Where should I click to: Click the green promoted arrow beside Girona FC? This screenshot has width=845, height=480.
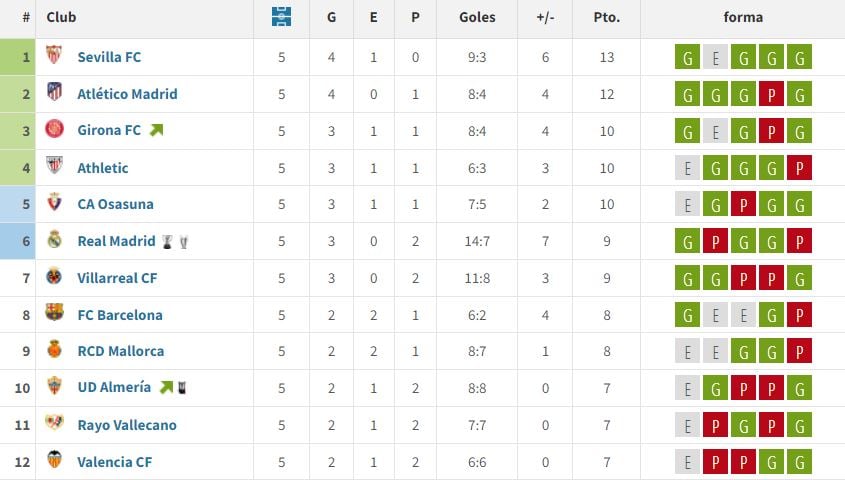click(156, 130)
